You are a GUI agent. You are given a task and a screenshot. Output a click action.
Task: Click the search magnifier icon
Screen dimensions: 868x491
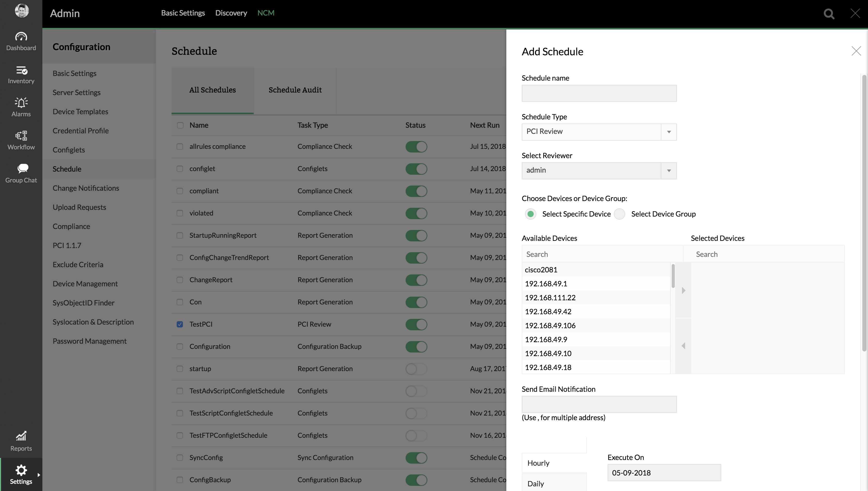(x=828, y=14)
